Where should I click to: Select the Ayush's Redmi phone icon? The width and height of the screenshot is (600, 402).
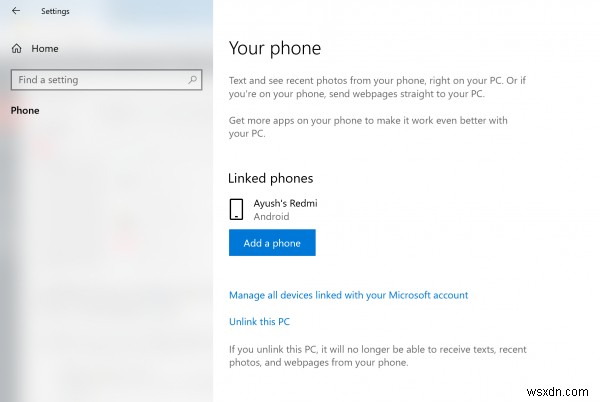point(236,209)
